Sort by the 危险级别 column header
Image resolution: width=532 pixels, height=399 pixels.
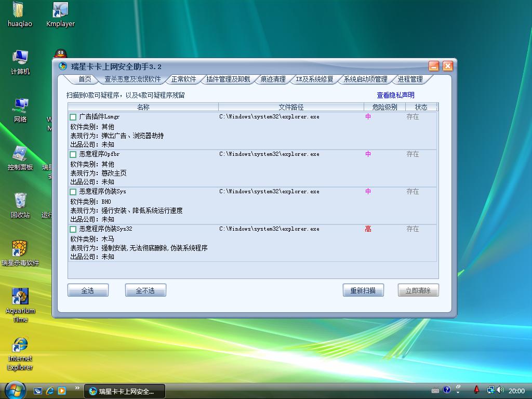[385, 107]
